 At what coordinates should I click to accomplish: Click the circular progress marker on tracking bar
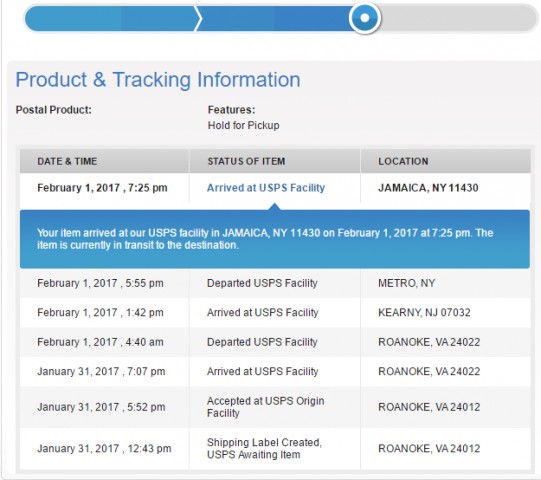365,18
